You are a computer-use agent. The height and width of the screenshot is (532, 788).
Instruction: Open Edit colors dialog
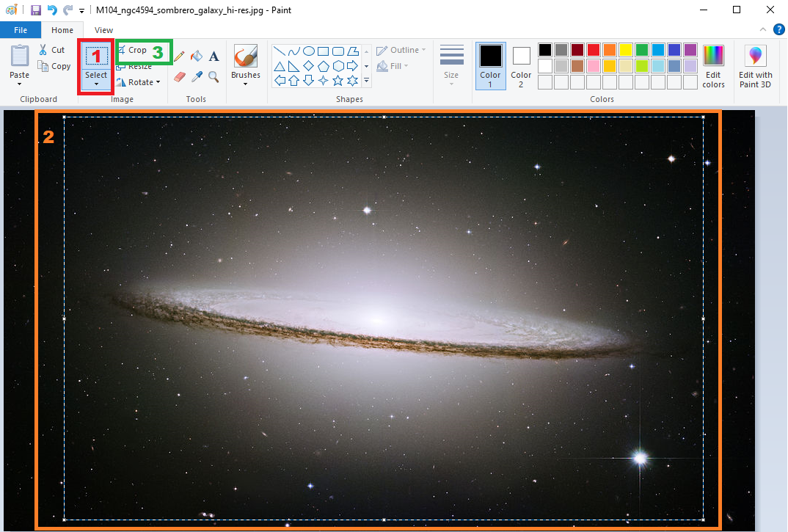713,66
